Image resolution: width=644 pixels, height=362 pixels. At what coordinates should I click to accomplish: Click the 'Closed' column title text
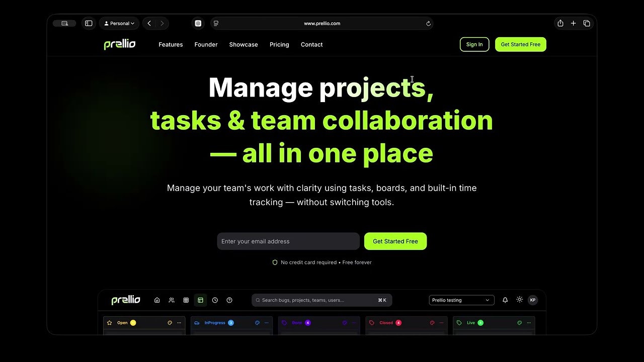point(386,323)
